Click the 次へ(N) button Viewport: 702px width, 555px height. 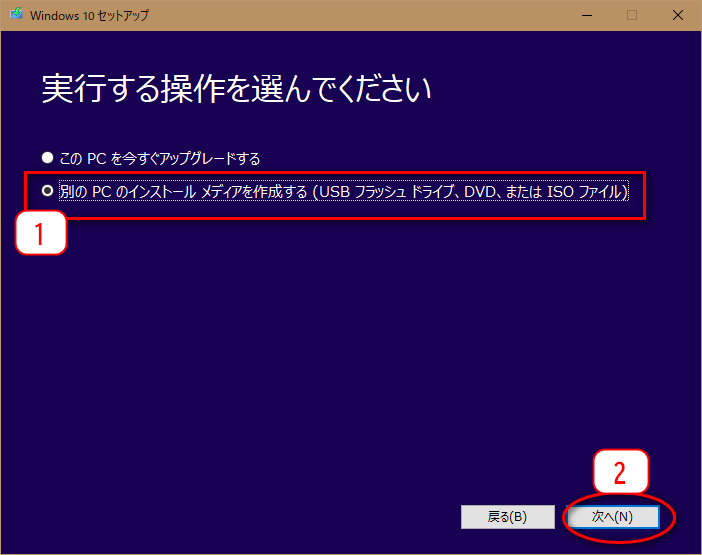coord(612,517)
